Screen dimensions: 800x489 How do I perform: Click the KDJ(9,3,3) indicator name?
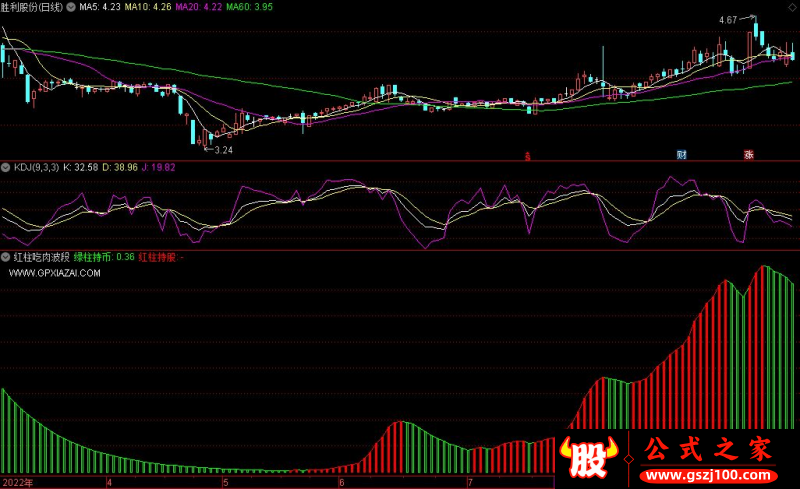coord(36,167)
